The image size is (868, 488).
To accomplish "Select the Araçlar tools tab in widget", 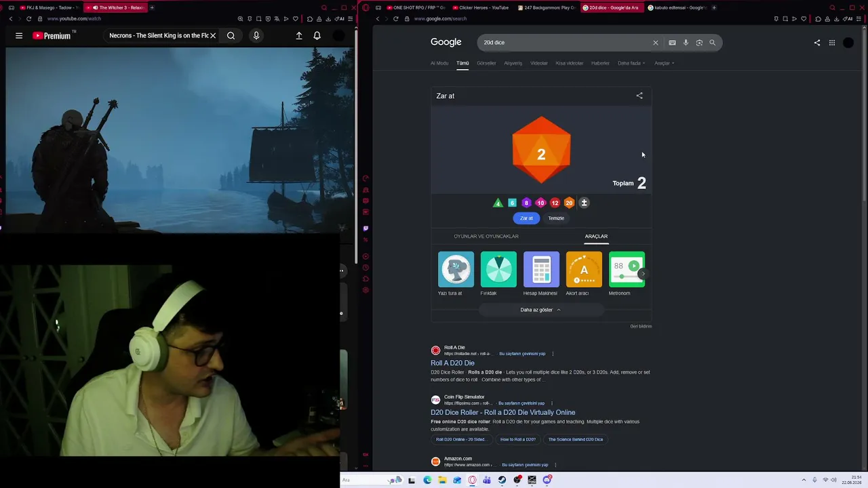I will 596,237.
